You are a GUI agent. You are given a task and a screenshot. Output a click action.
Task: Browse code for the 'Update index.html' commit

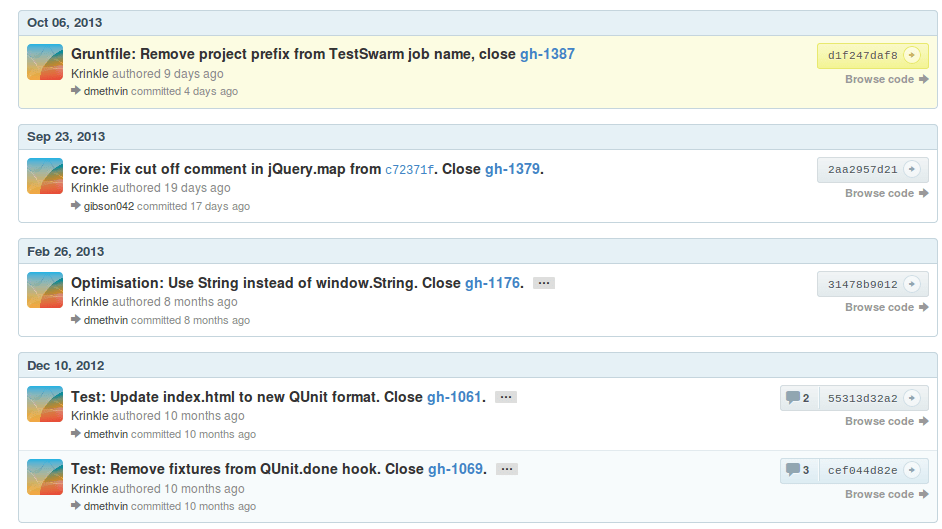[x=887, y=422]
